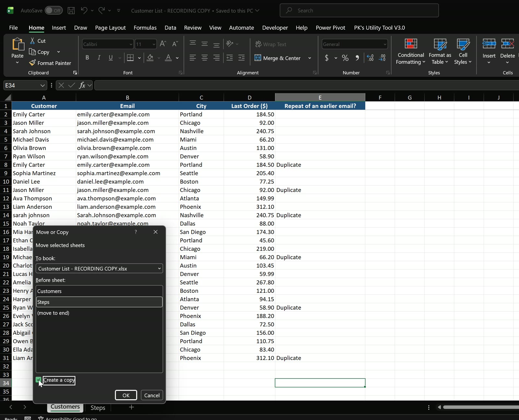Viewport: 519px width, 420px height.
Task: Open the font name Calibri dropdown
Action: [x=131, y=44]
